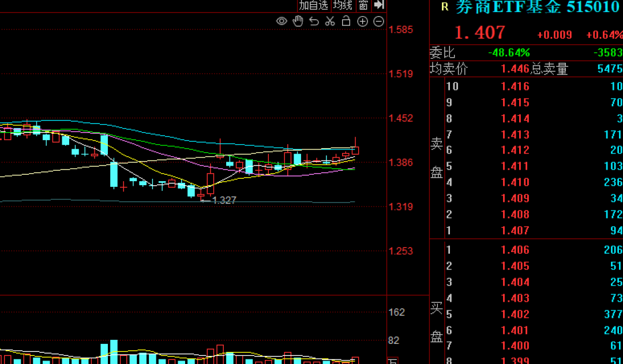
Task: Click the undo arrow icon
Action: click(314, 21)
